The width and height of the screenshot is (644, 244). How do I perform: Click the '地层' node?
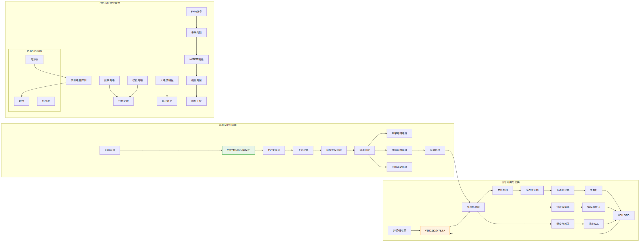[22, 101]
